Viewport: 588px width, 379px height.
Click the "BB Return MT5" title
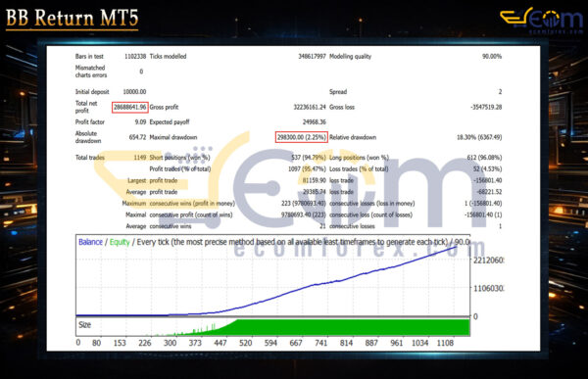[72, 18]
